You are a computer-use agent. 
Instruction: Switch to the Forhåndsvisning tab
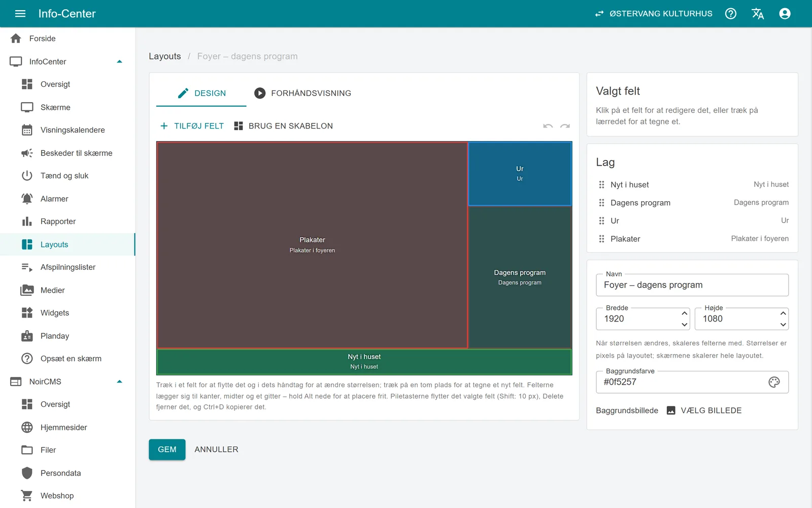(303, 93)
